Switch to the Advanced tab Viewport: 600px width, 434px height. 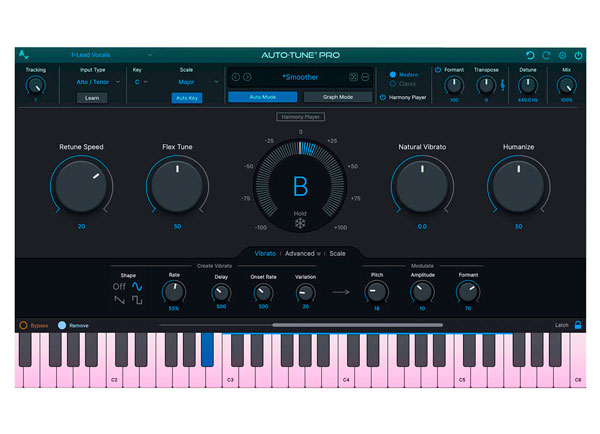(x=300, y=253)
